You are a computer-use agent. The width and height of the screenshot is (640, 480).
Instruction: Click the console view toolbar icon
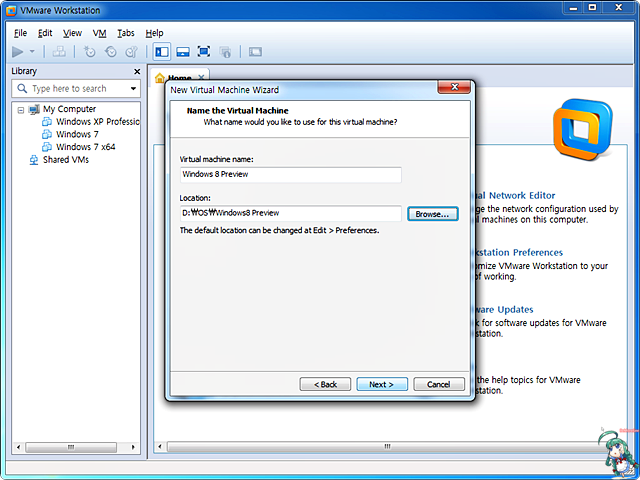point(255,52)
